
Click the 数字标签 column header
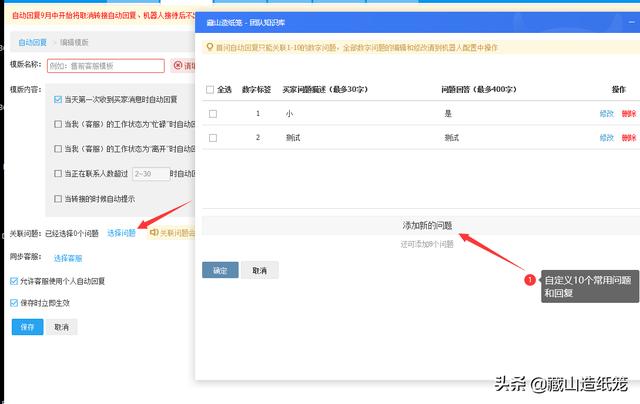[x=256, y=89]
